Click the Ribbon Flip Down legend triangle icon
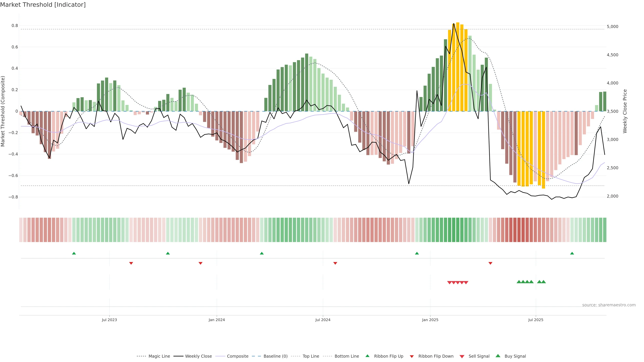 click(412, 356)
